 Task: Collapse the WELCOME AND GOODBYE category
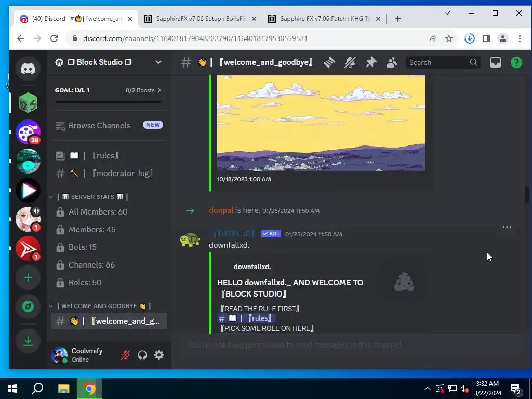(100, 306)
